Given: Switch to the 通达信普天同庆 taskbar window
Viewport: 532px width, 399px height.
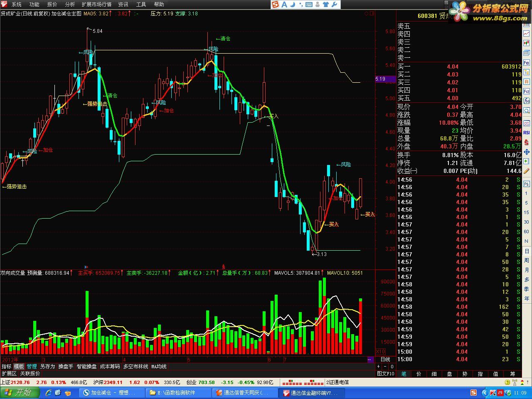Looking at the screenshot, I should (x=245, y=392).
